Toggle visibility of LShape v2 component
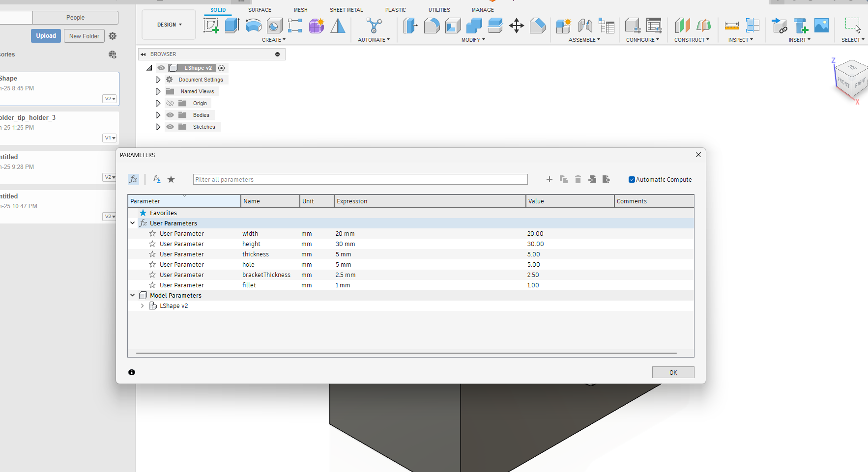 point(161,68)
